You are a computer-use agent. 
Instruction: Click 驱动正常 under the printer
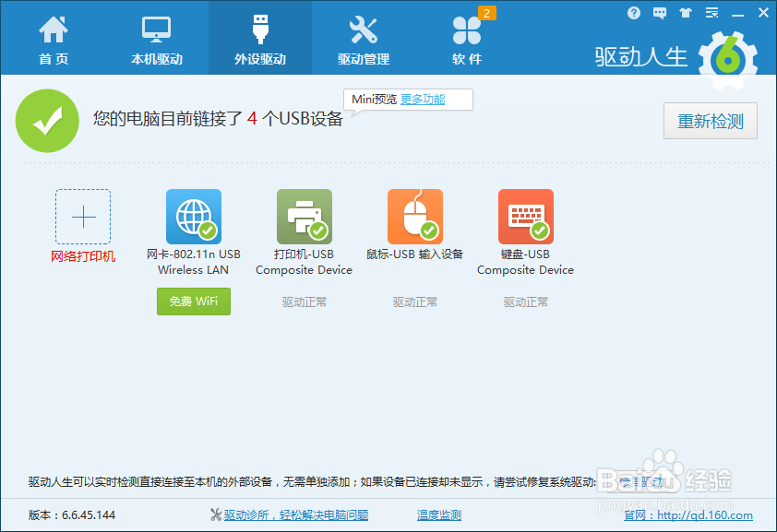(305, 301)
